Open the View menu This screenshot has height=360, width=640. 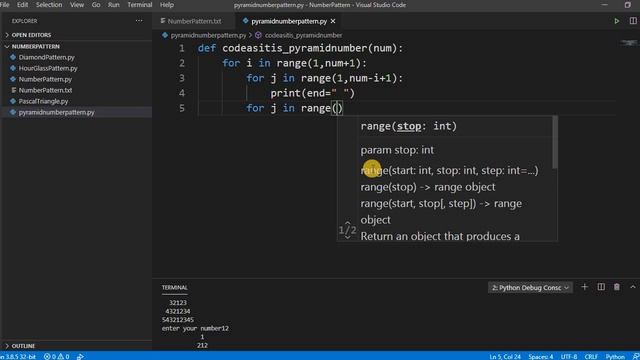coord(77,5)
